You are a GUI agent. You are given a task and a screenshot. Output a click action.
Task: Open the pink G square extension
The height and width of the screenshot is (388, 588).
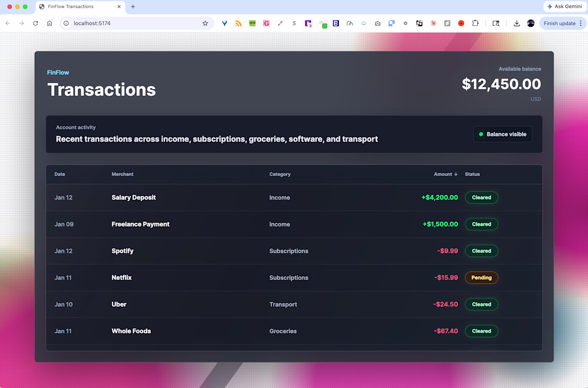pyautogui.click(x=266, y=24)
